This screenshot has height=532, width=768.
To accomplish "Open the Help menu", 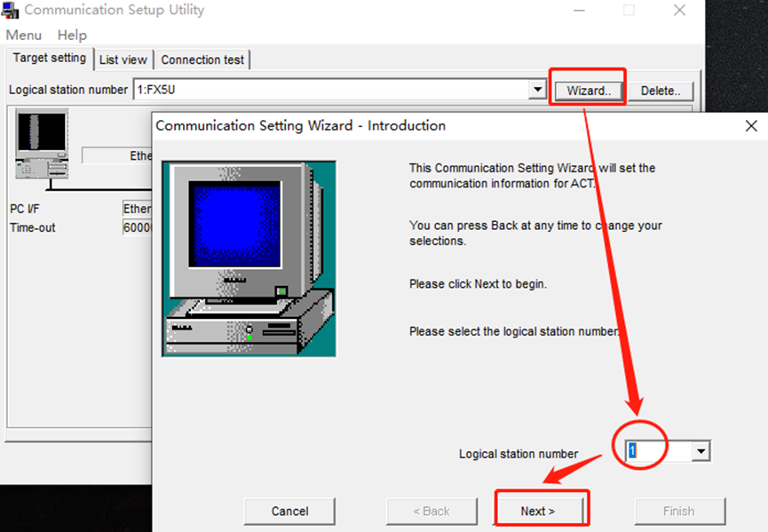I will (x=71, y=35).
